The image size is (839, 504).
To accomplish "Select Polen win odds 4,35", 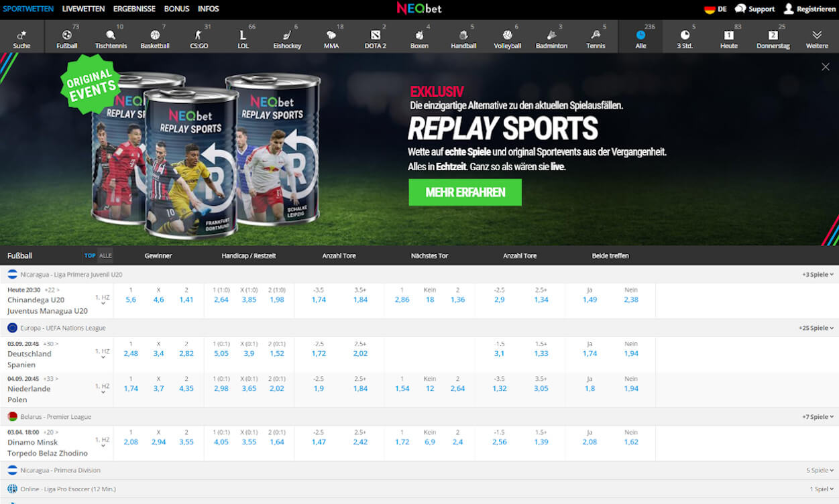I will pyautogui.click(x=186, y=389).
